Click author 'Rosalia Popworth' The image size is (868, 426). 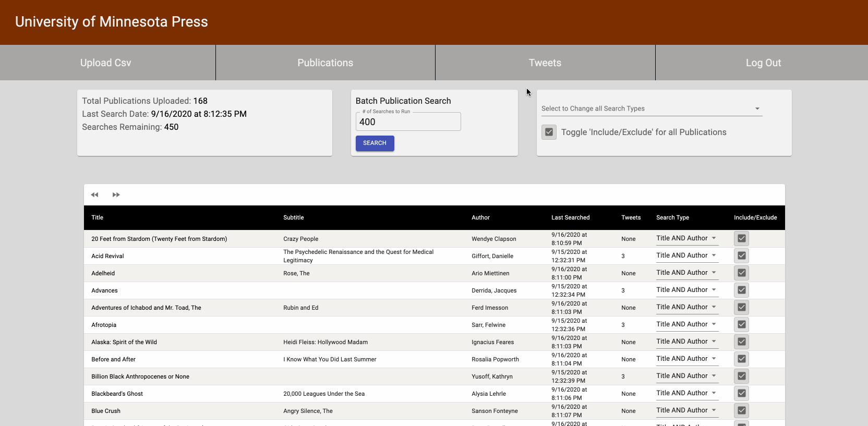tap(495, 359)
